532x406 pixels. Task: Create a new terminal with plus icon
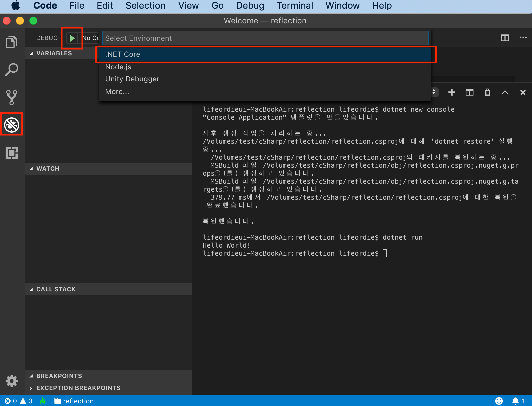coord(452,92)
